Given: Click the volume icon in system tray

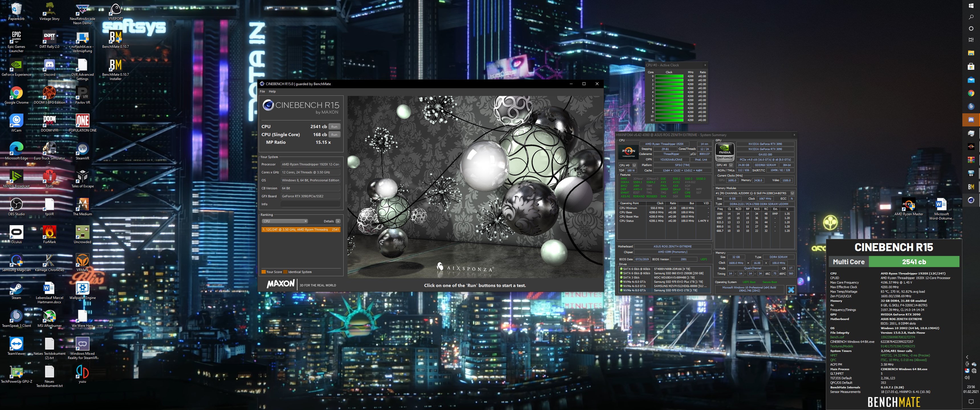Looking at the screenshot, I should click(x=967, y=377).
